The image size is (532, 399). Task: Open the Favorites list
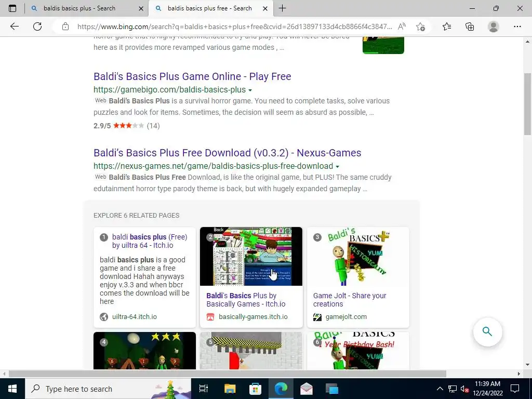click(x=447, y=26)
